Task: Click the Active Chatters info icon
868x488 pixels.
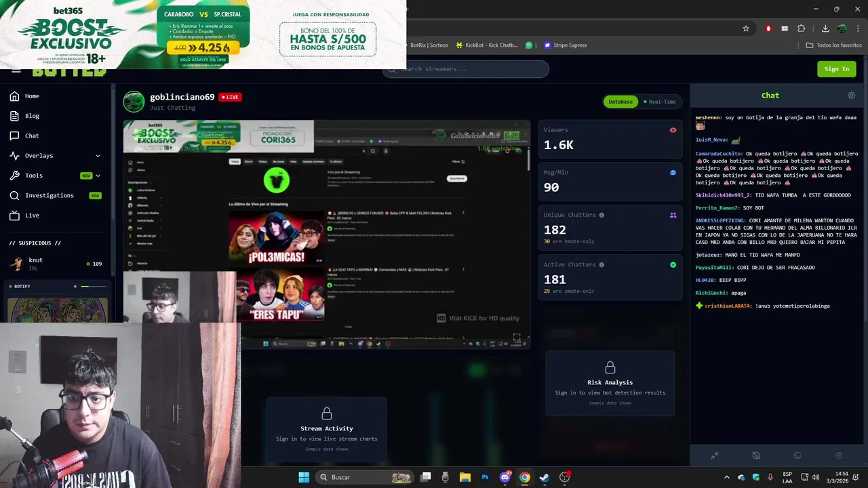Action: (x=601, y=265)
